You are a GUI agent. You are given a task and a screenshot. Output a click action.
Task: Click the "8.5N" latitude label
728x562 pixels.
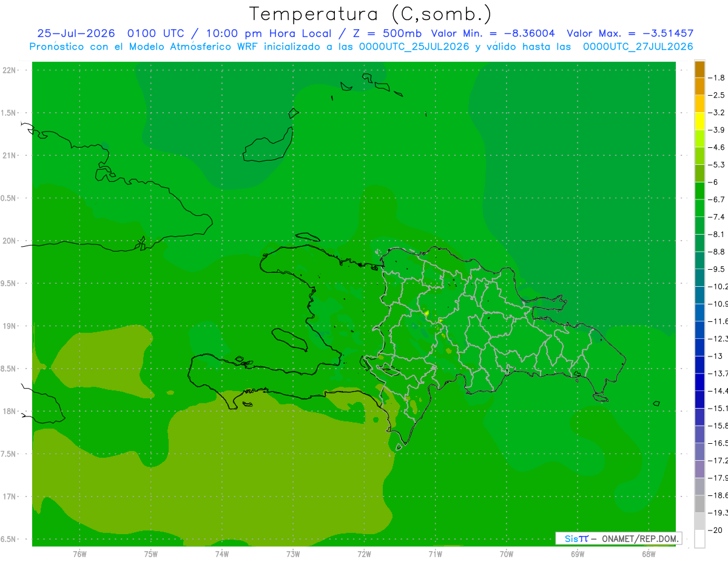(x=9, y=369)
